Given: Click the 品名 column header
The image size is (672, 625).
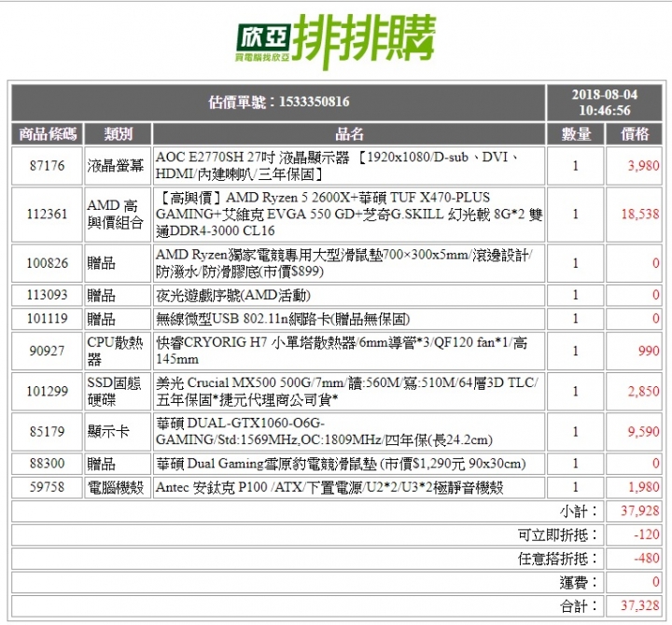Looking at the screenshot, I should (x=349, y=134).
